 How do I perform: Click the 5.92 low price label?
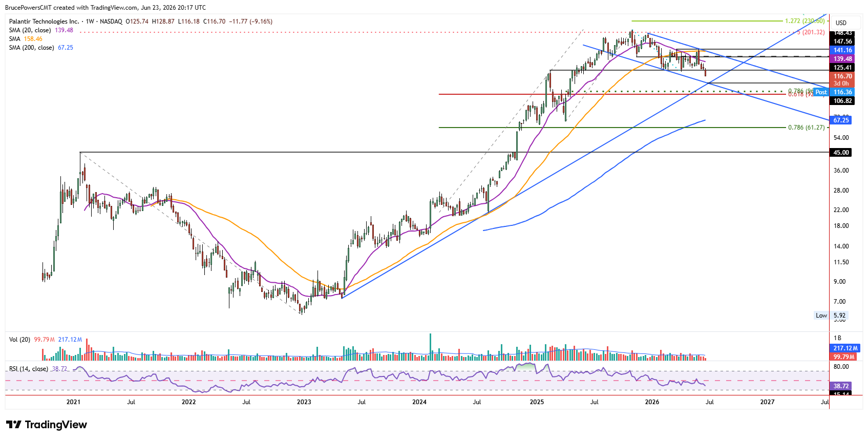pos(839,316)
